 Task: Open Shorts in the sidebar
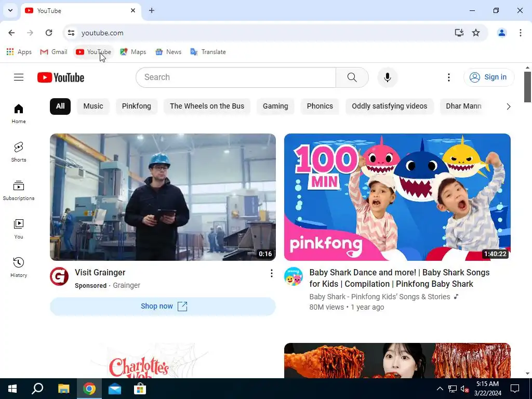19,152
